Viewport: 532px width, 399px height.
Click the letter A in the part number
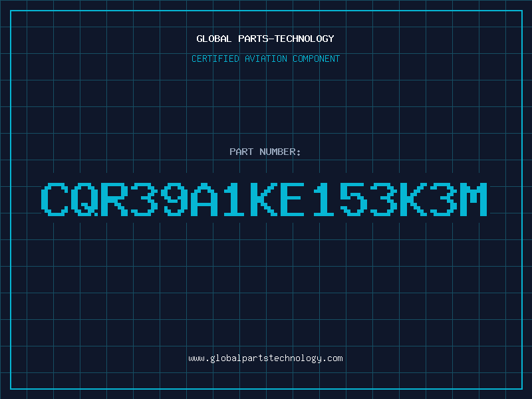(x=204, y=199)
